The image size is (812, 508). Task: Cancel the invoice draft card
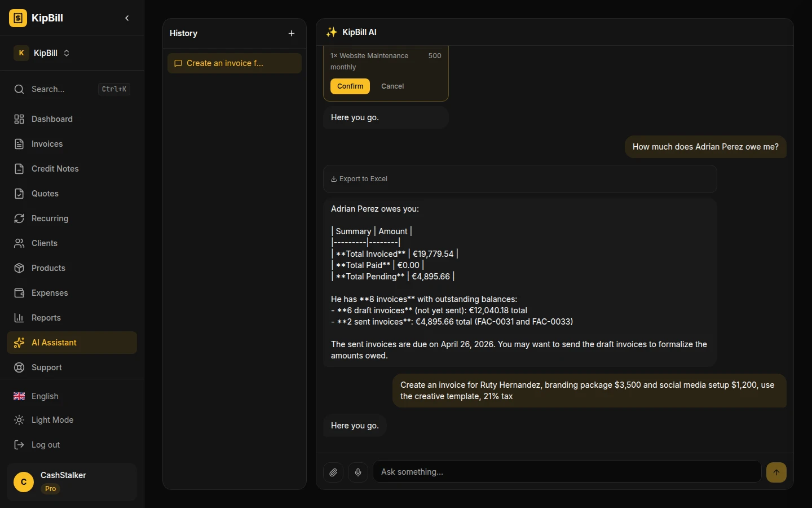[392, 86]
